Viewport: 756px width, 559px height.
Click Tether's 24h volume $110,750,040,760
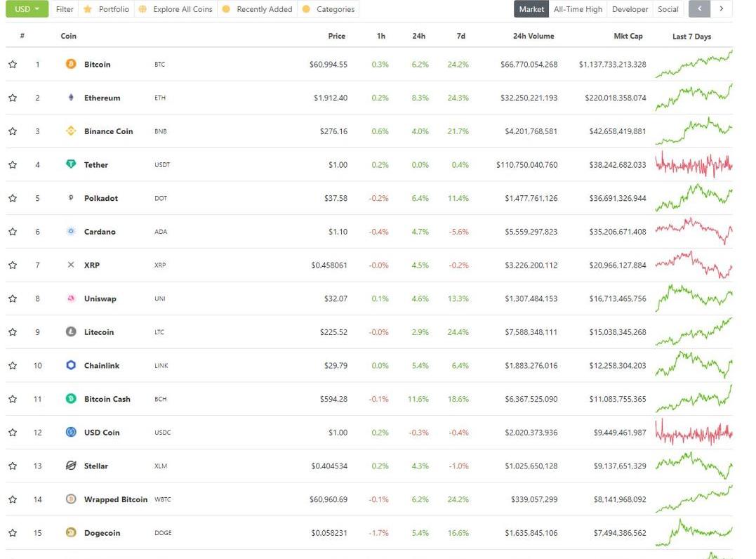pos(526,165)
